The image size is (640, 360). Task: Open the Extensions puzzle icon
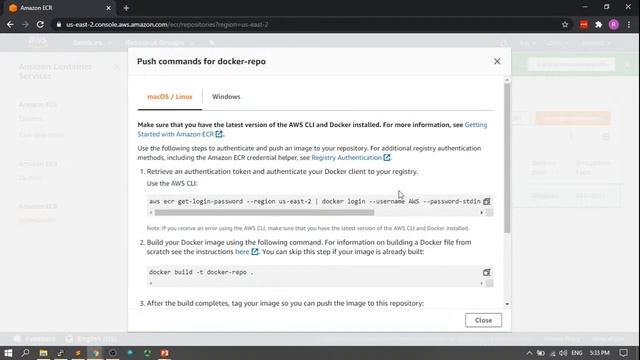coord(598,24)
